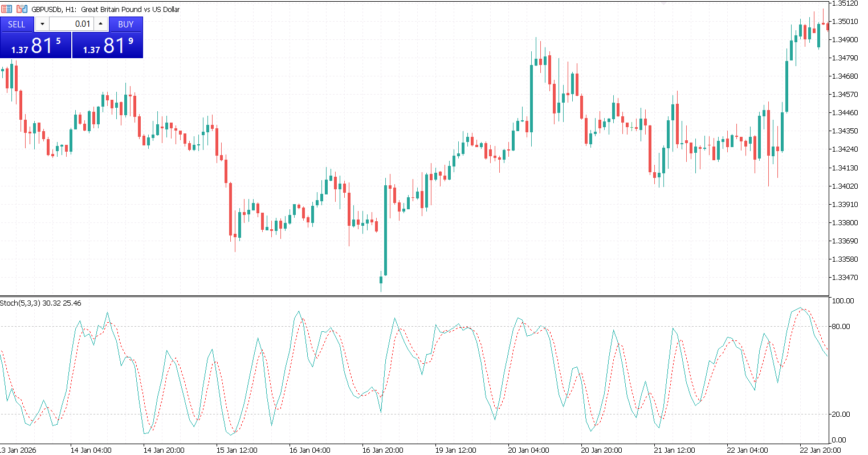The width and height of the screenshot is (868, 455).
Task: Increase volume with the up arrow
Action: tap(101, 24)
